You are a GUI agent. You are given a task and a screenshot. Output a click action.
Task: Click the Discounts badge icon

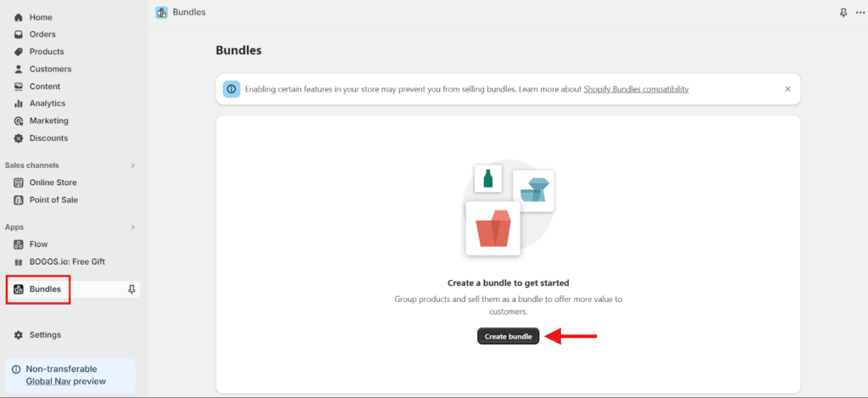19,138
